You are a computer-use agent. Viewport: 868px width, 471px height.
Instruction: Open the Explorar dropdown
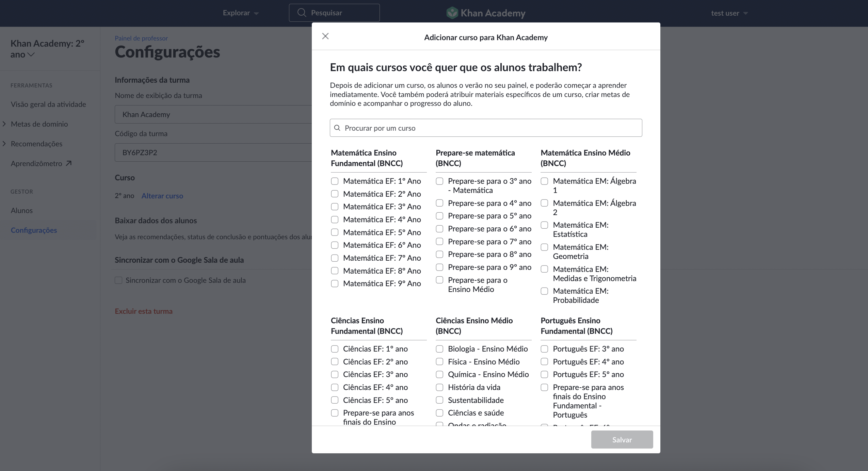[241, 13]
